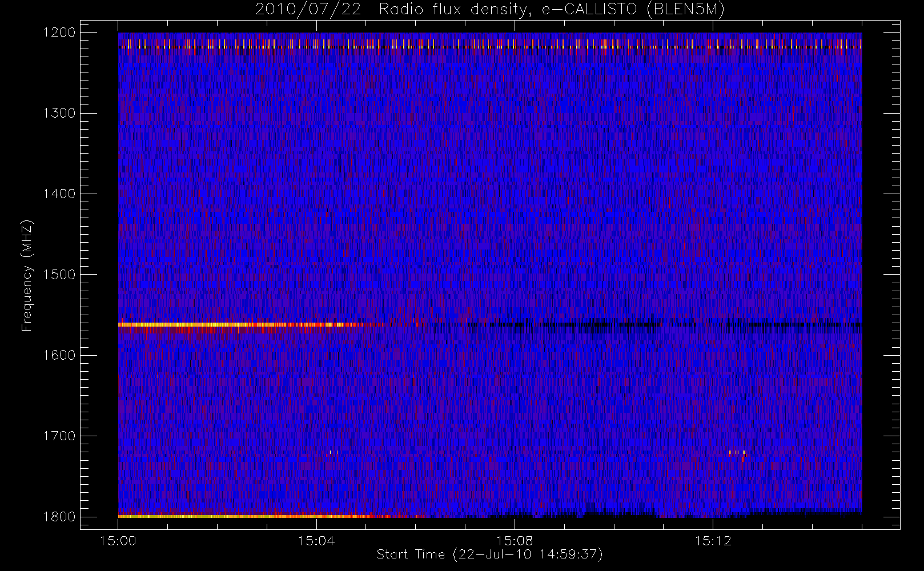The height and width of the screenshot is (571, 924).
Task: Select the 1200 frequency tick label
Action: (x=60, y=33)
